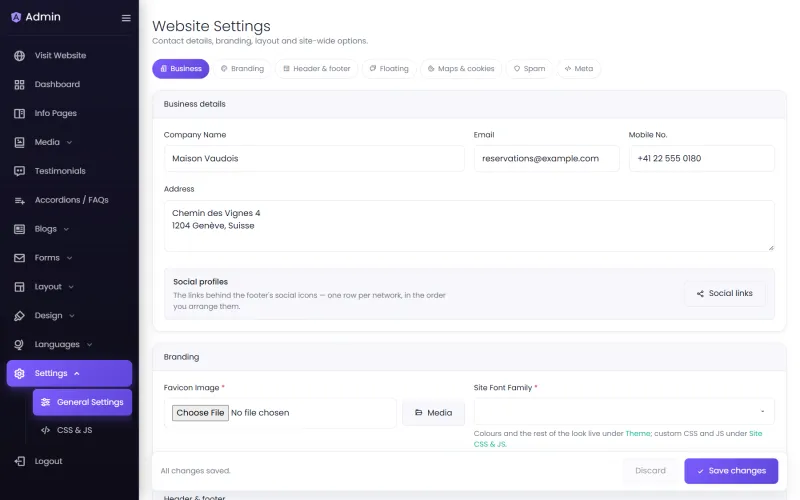
Task: Click the Info Pages book icon
Action: pyautogui.click(x=19, y=113)
